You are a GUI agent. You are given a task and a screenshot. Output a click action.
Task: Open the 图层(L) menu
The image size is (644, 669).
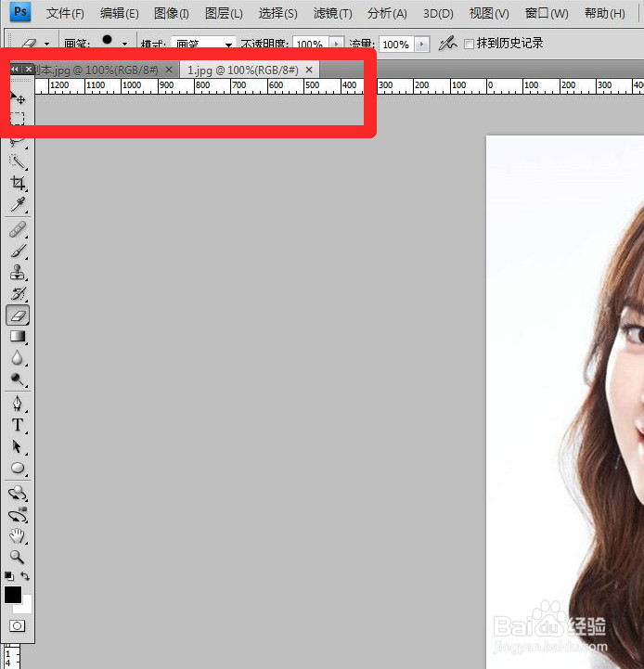224,13
